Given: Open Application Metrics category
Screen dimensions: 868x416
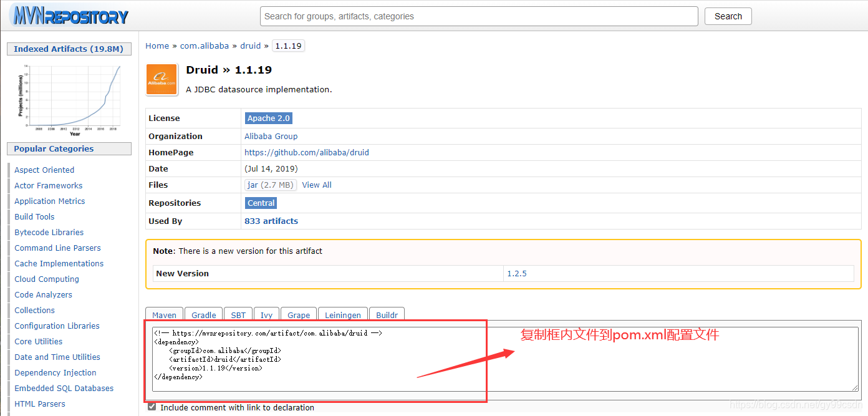Looking at the screenshot, I should 50,201.
